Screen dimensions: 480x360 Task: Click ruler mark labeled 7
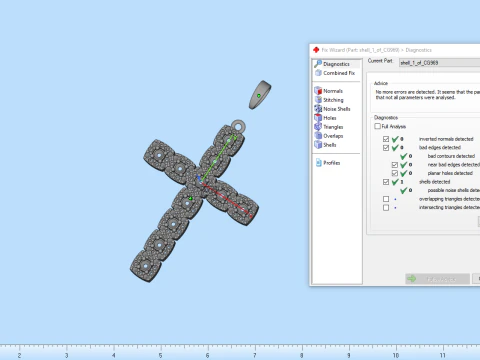[255, 355]
